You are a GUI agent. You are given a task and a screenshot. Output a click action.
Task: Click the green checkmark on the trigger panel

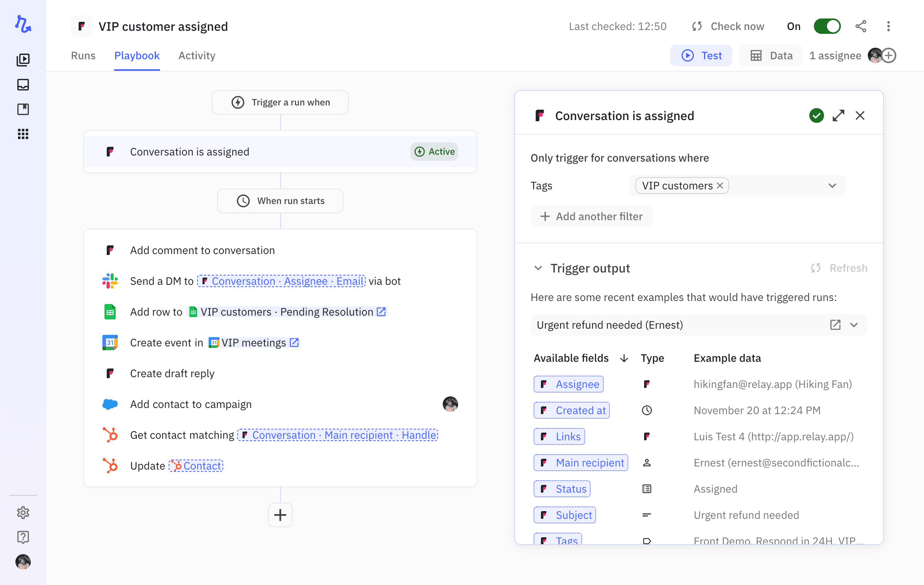coord(816,115)
